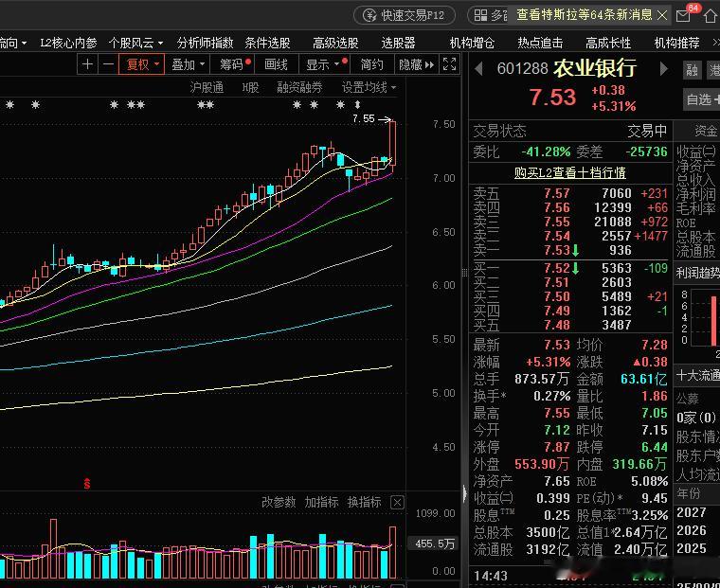
Task: Toggle 融资融券 margin overlay
Action: tap(300, 87)
